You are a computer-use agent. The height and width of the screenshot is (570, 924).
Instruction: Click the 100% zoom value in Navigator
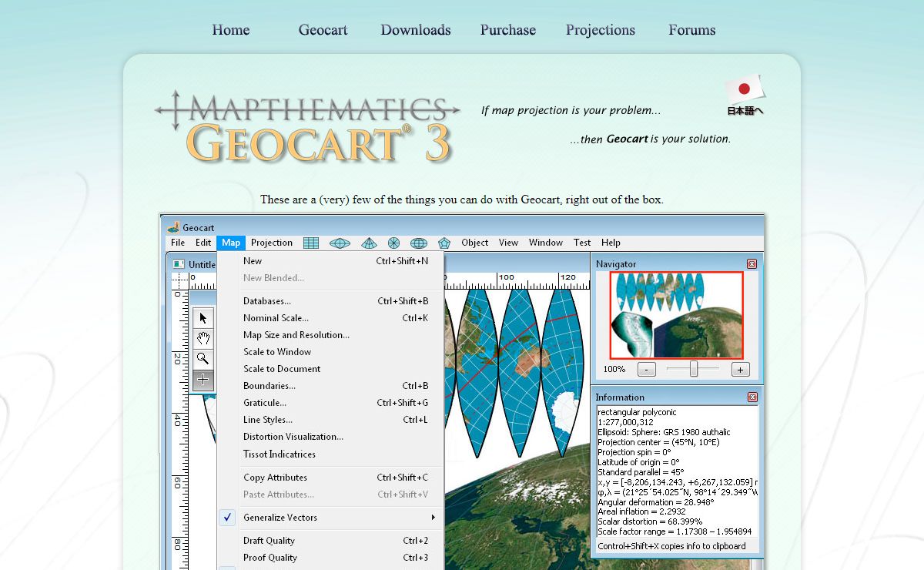tap(614, 370)
